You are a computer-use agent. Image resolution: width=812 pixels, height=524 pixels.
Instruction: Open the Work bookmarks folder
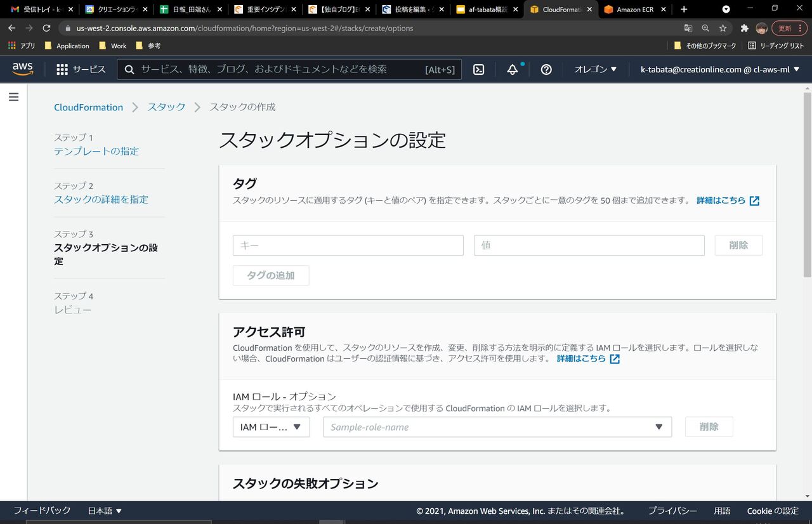(112, 46)
